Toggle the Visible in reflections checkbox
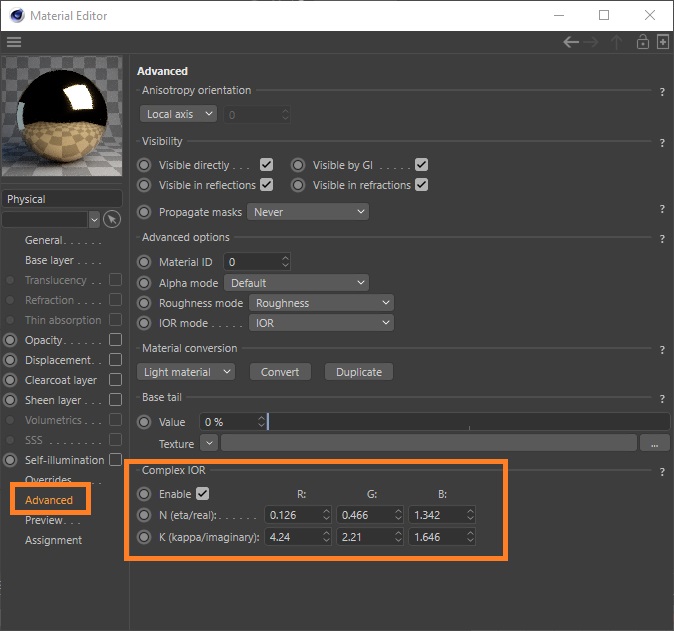The height and width of the screenshot is (631, 674). point(266,185)
